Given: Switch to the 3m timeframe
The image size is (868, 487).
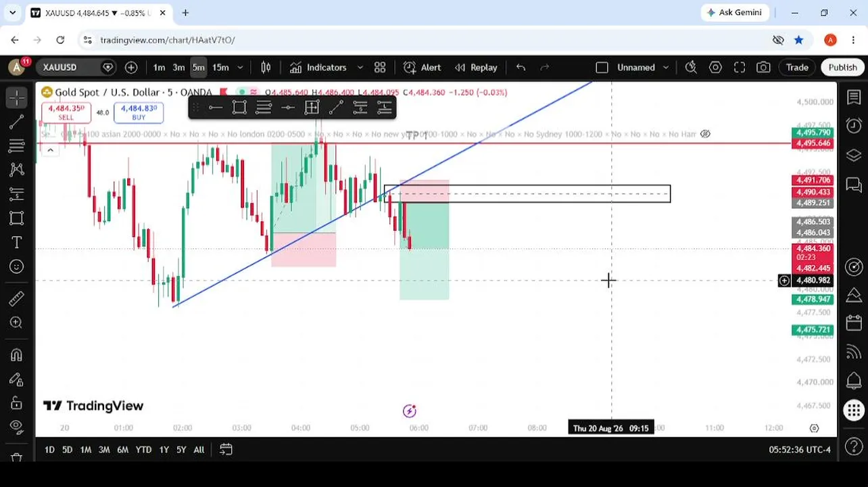Looking at the screenshot, I should [x=178, y=67].
